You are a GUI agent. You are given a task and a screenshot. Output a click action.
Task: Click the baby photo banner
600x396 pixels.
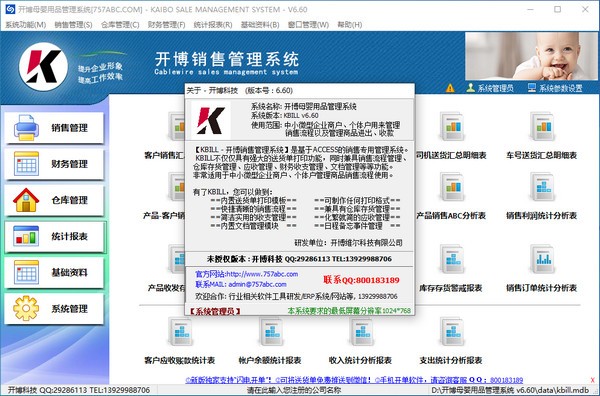tap(532, 56)
